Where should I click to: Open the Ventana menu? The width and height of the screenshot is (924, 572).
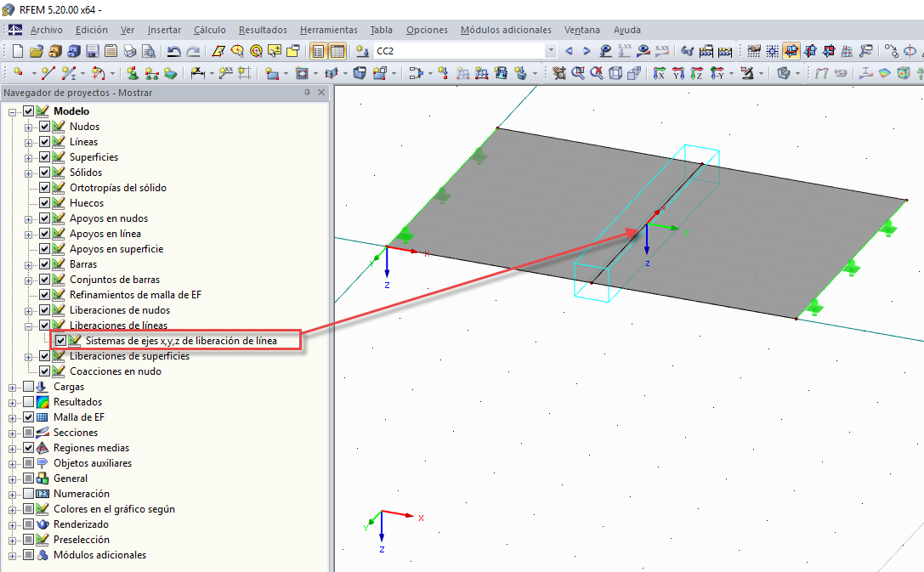(x=582, y=30)
